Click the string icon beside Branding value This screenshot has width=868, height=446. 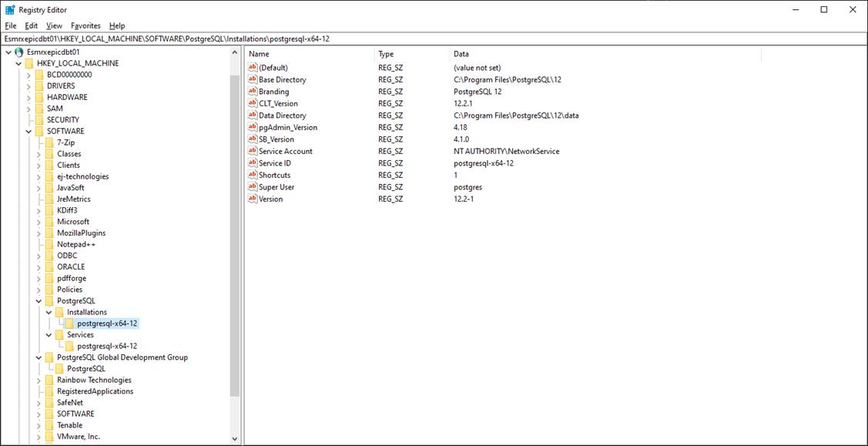tap(253, 92)
